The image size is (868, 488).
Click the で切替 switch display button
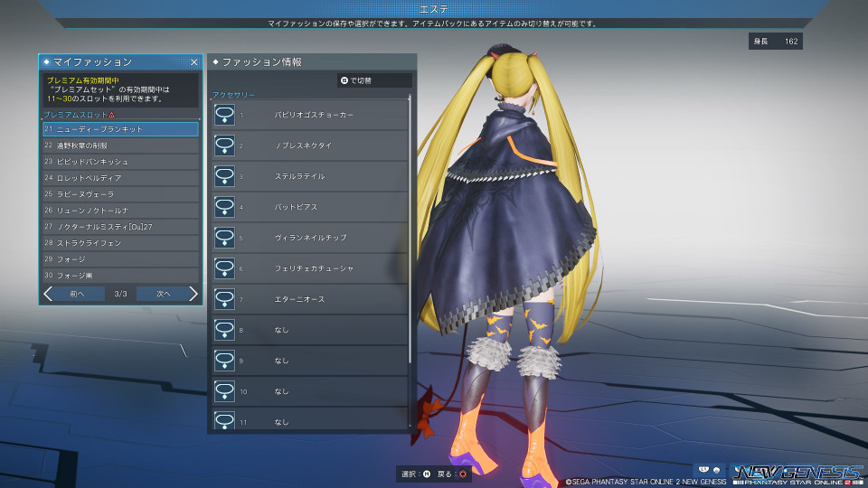(x=374, y=80)
